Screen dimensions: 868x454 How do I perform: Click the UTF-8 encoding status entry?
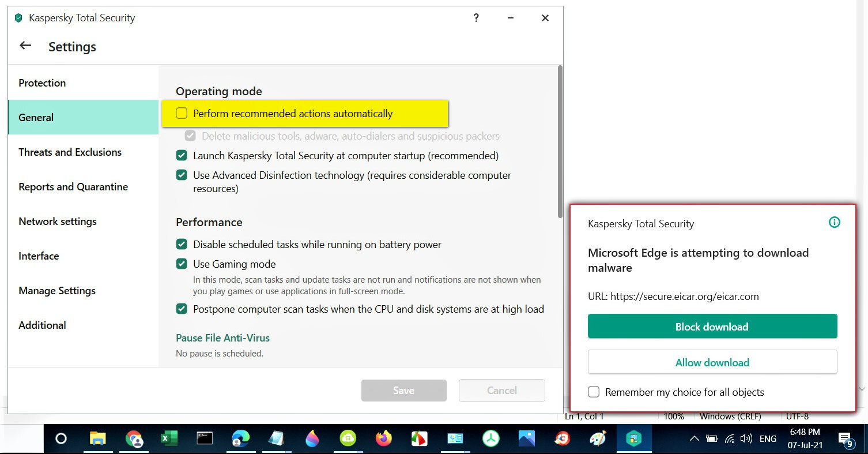(798, 417)
